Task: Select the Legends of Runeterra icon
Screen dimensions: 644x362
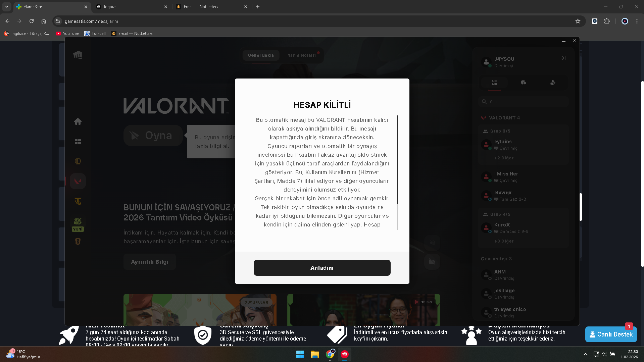Action: click(78, 242)
